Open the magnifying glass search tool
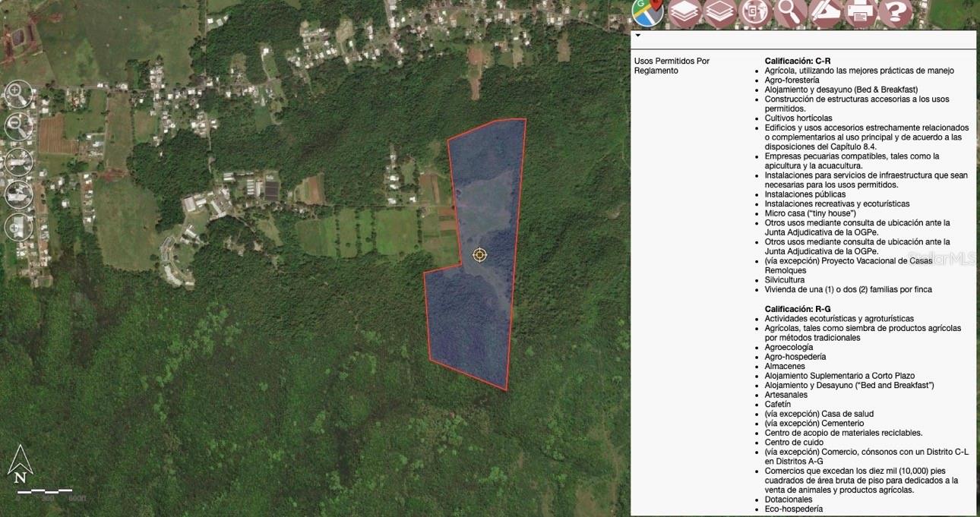Viewport: 980px width, 517px height. (791, 12)
